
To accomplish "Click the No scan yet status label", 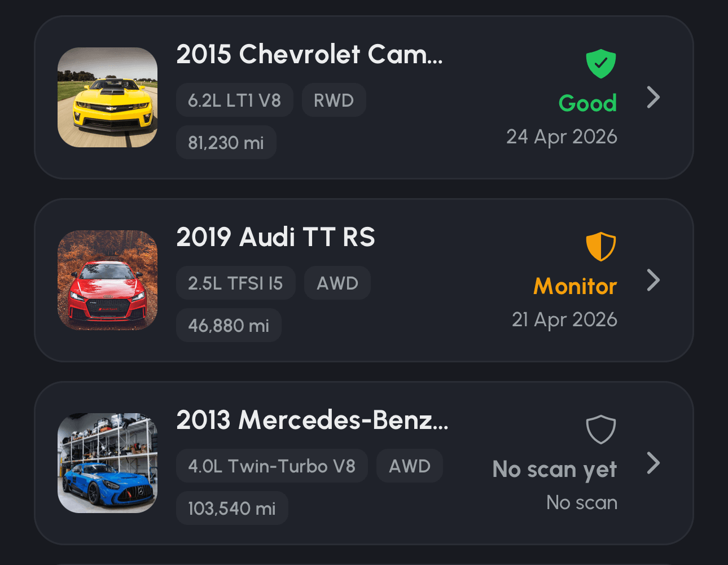I will [x=555, y=470].
